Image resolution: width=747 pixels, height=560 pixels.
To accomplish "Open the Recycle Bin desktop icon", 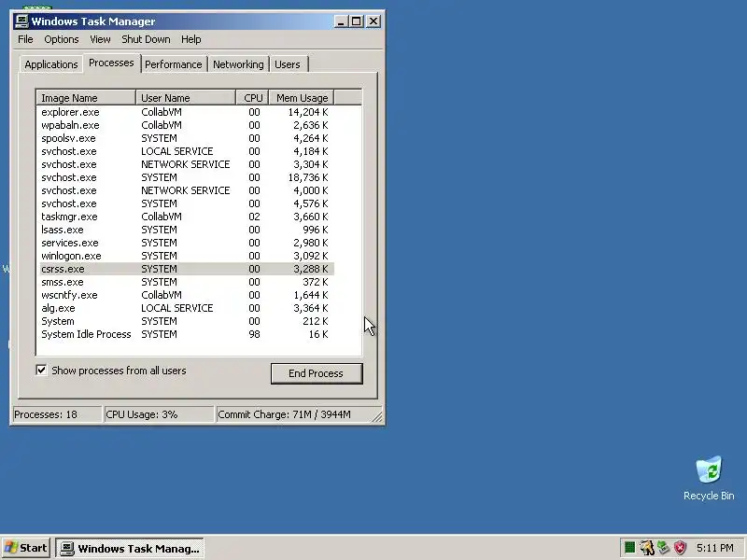I will (709, 478).
